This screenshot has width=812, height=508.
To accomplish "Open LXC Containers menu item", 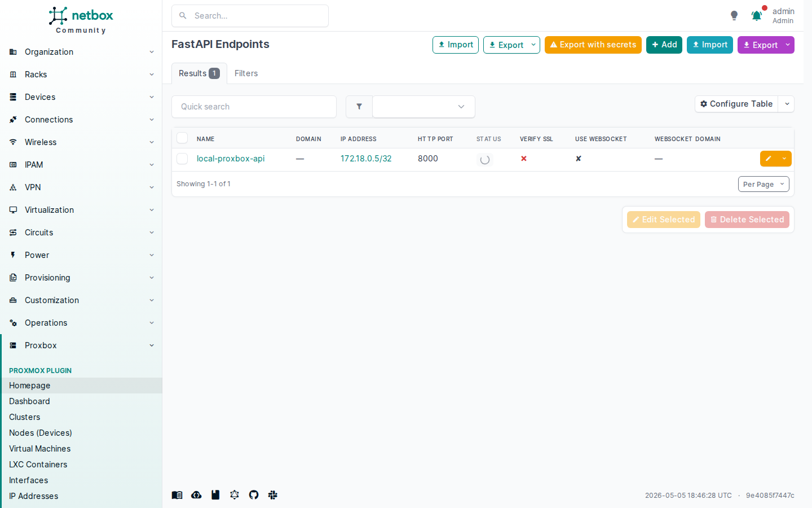I will click(x=81, y=465).
